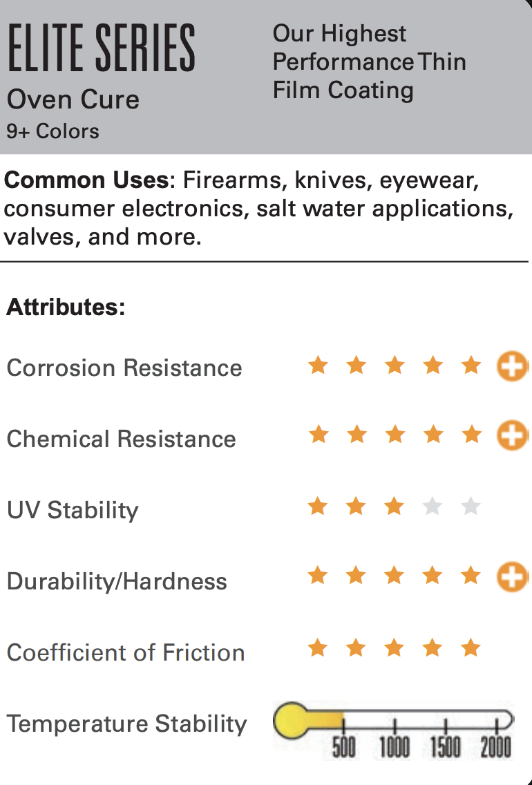The height and width of the screenshot is (785, 532).
Task: Click the plus icon beside Chemical Resistance
Action: 512,435
